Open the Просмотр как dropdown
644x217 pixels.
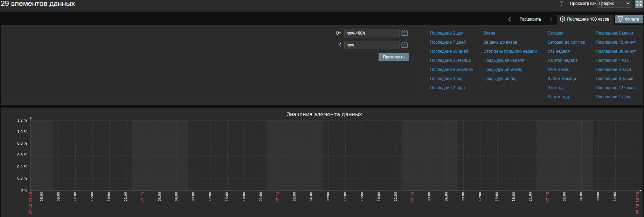[x=614, y=3]
